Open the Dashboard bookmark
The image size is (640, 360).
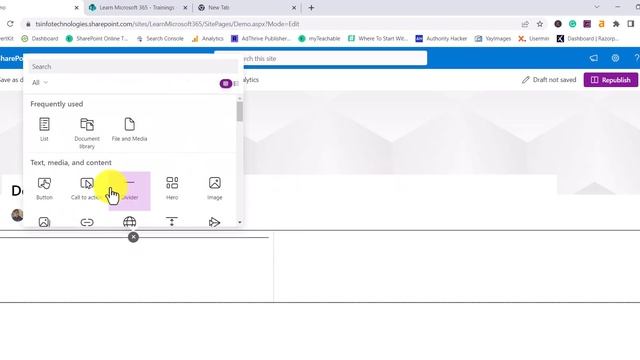tap(40, 38)
